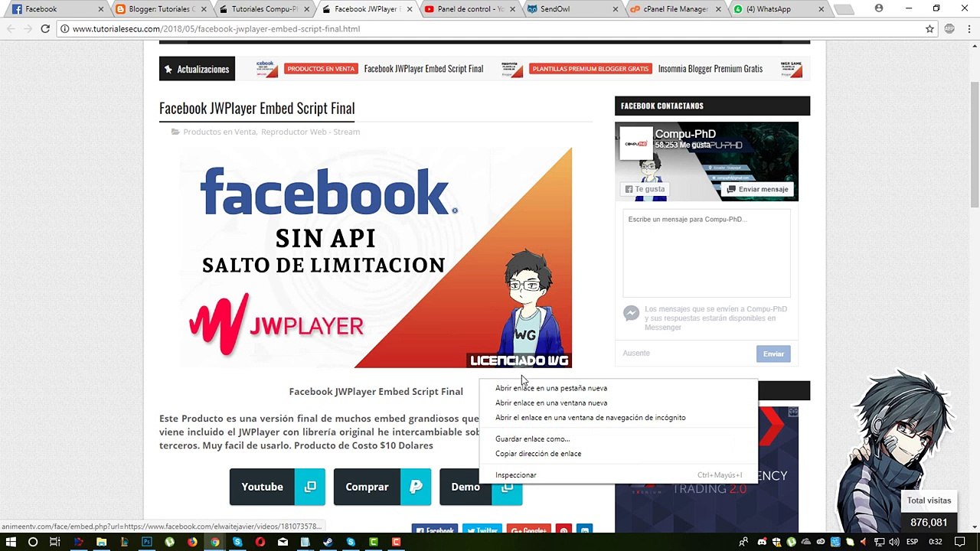Screen dimensions: 980x551
Task: Open the volume control in system tray
Action: (x=894, y=542)
